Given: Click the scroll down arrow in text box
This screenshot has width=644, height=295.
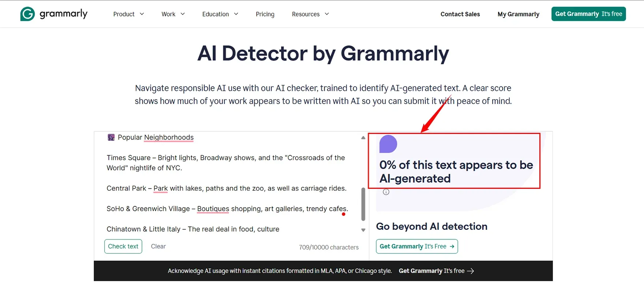Looking at the screenshot, I should (x=363, y=230).
